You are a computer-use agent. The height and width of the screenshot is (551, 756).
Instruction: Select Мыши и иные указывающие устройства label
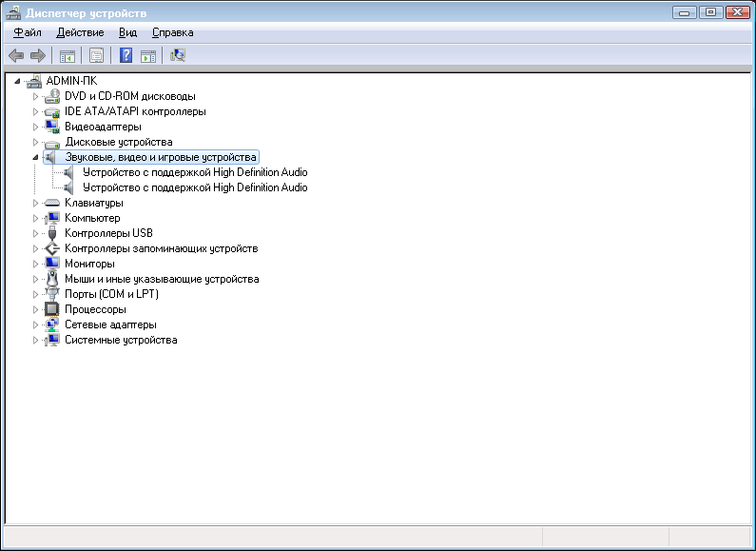click(162, 279)
